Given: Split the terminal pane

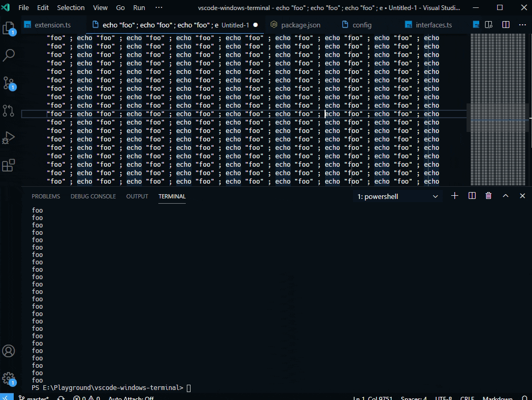Looking at the screenshot, I should 472,196.
